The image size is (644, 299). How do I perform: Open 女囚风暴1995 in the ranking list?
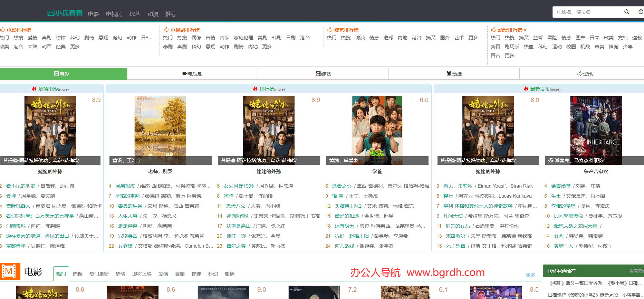pyautogui.click(x=239, y=186)
